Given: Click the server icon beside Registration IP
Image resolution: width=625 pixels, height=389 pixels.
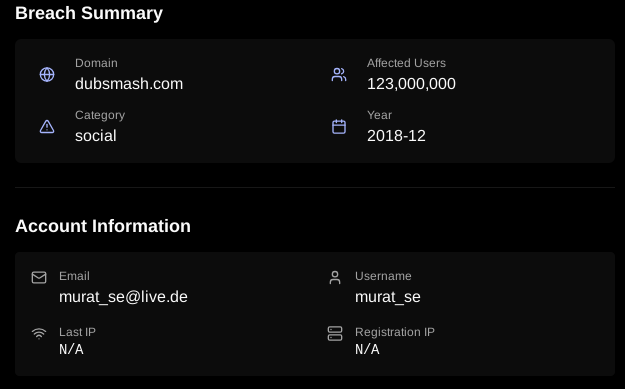Looking at the screenshot, I should (335, 334).
